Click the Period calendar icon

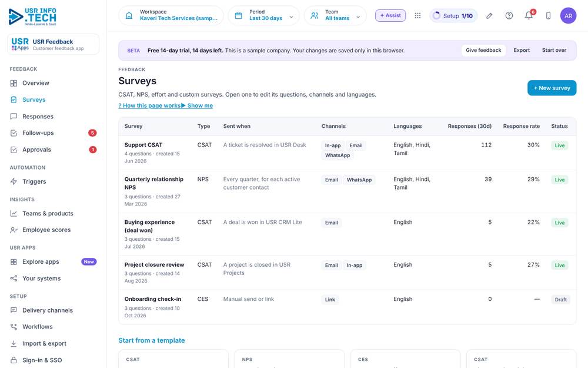coord(239,16)
